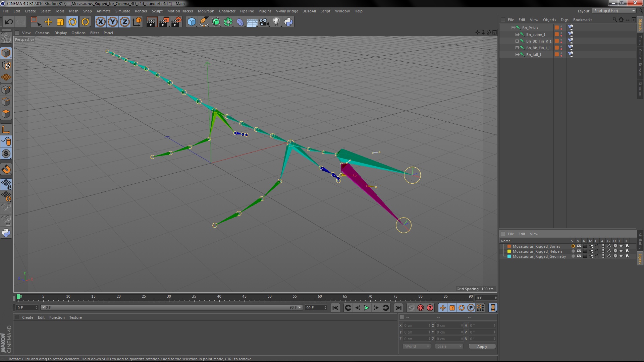Toggle visibility eye of Mosasaurus_Rigged_Geometry layer
644x362 pixels.
(579, 256)
